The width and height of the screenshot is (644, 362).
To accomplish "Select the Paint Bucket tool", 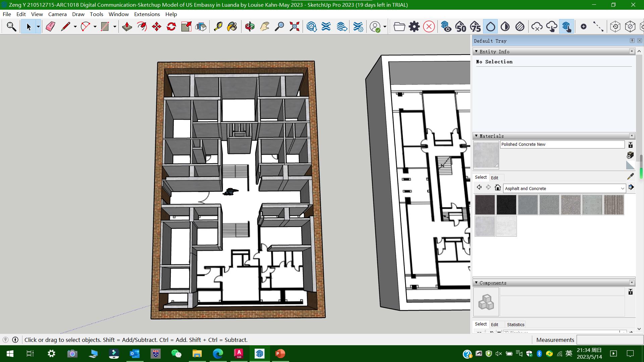I will point(232,26).
